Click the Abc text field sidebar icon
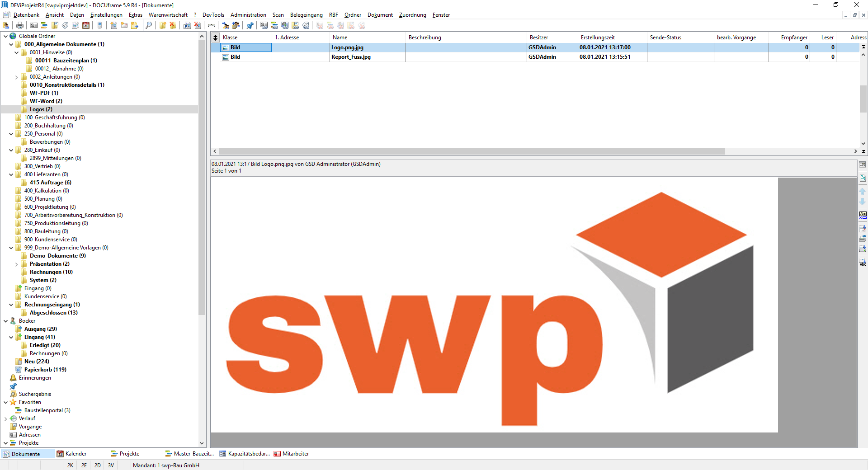The height and width of the screenshot is (470, 868). click(863, 215)
